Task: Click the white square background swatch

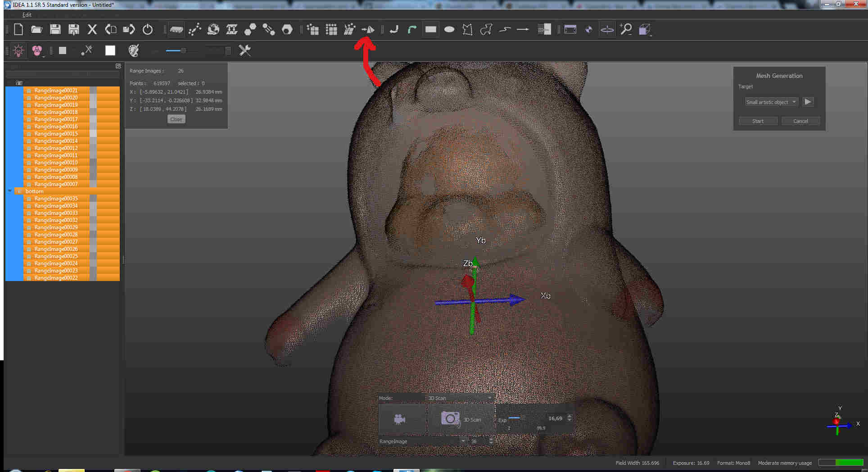Action: pyautogui.click(x=110, y=50)
